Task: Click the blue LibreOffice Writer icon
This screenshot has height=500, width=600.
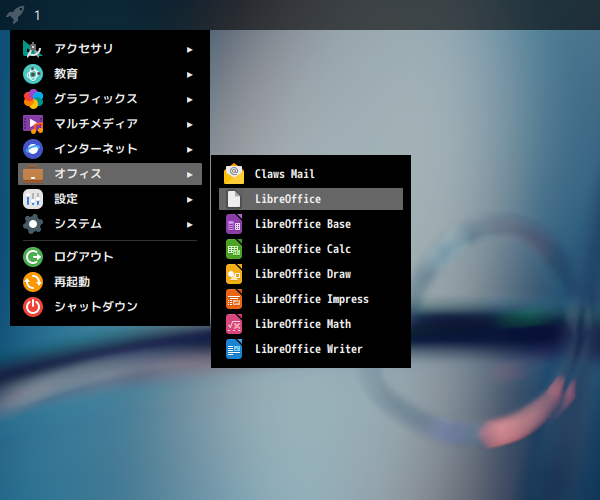Action: [234, 349]
